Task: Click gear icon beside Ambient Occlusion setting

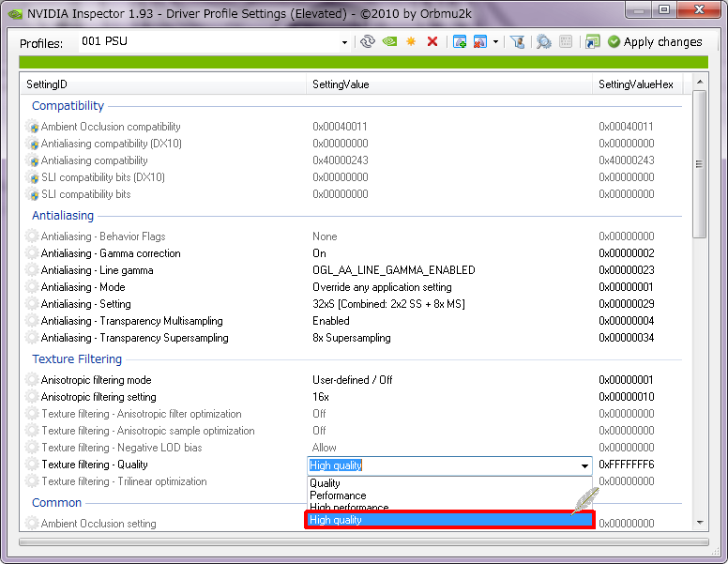Action: point(32,523)
